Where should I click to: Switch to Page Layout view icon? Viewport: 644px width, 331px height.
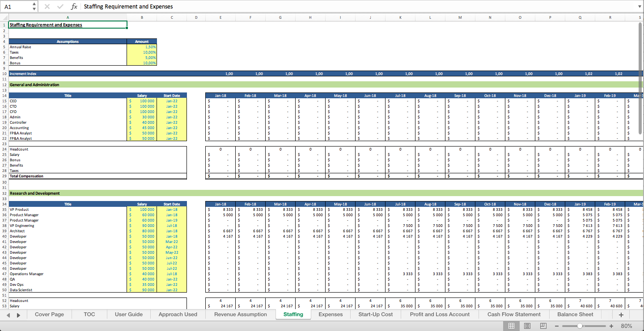point(527,326)
